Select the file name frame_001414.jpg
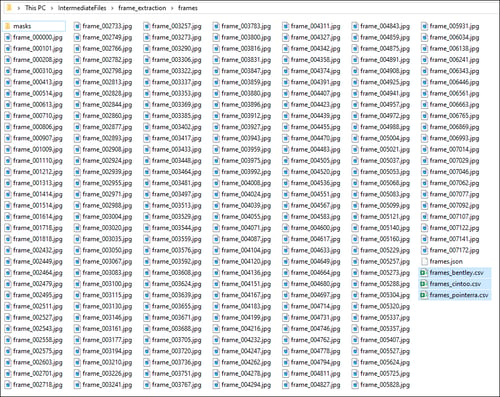Viewport: 500px width, 397px height. (x=38, y=194)
